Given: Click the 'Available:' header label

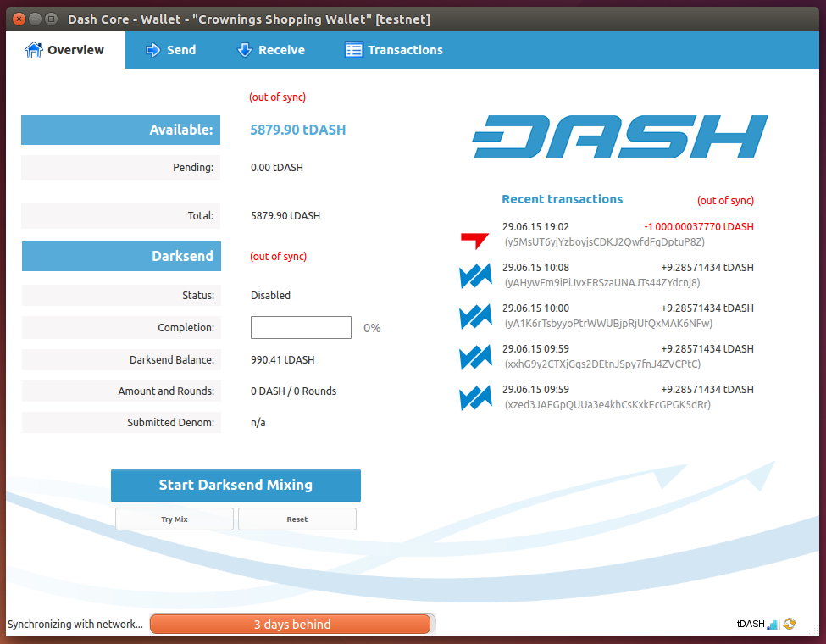Looking at the screenshot, I should (x=120, y=130).
